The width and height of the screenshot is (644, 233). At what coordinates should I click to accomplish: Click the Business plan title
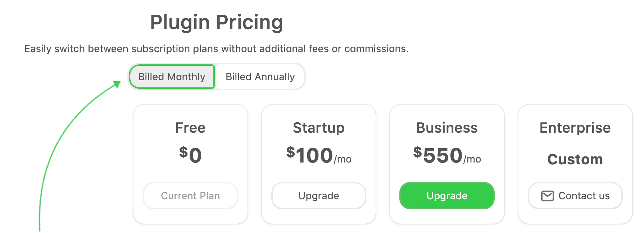[x=447, y=128]
